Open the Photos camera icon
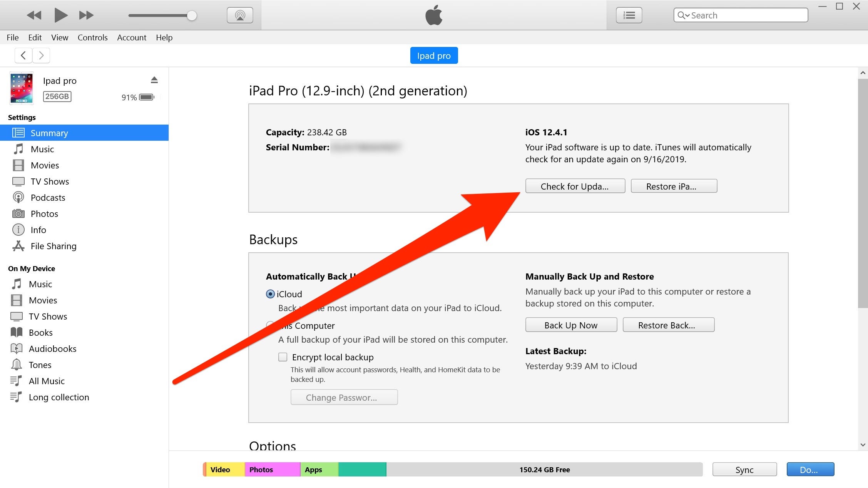Screen dimensions: 868x488 pos(18,213)
